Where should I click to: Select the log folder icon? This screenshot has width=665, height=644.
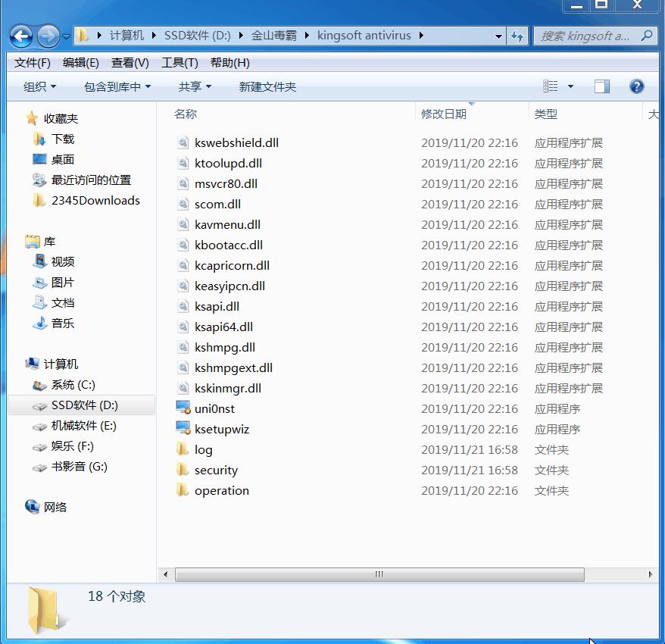183,449
